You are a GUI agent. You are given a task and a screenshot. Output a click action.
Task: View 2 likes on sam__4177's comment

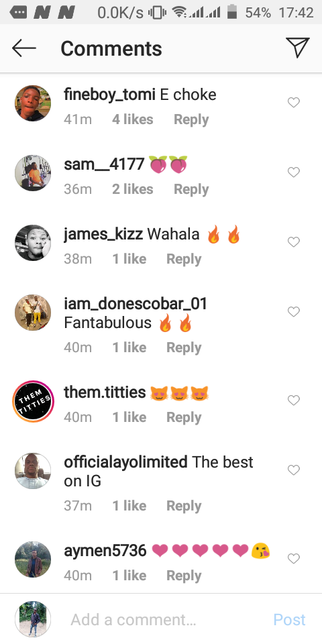(133, 189)
